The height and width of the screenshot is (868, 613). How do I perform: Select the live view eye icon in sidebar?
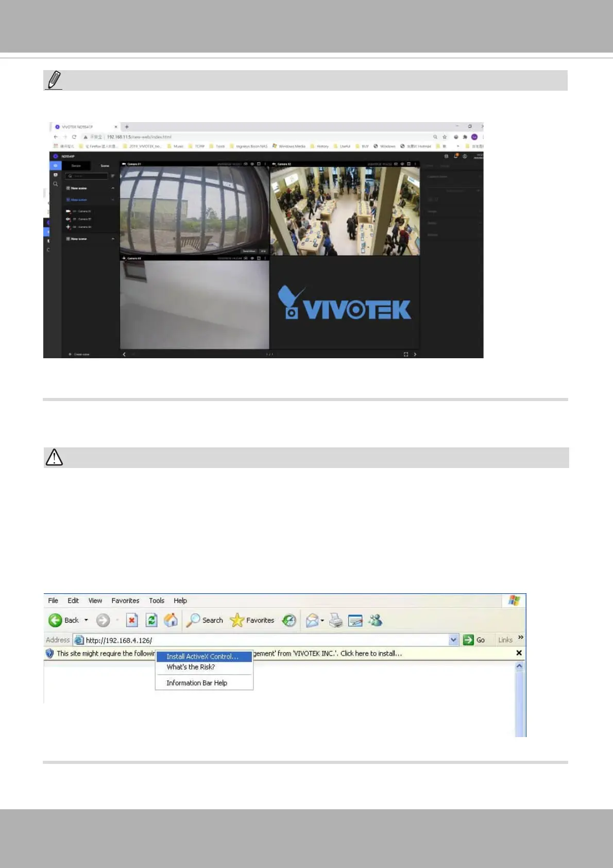[x=56, y=166]
